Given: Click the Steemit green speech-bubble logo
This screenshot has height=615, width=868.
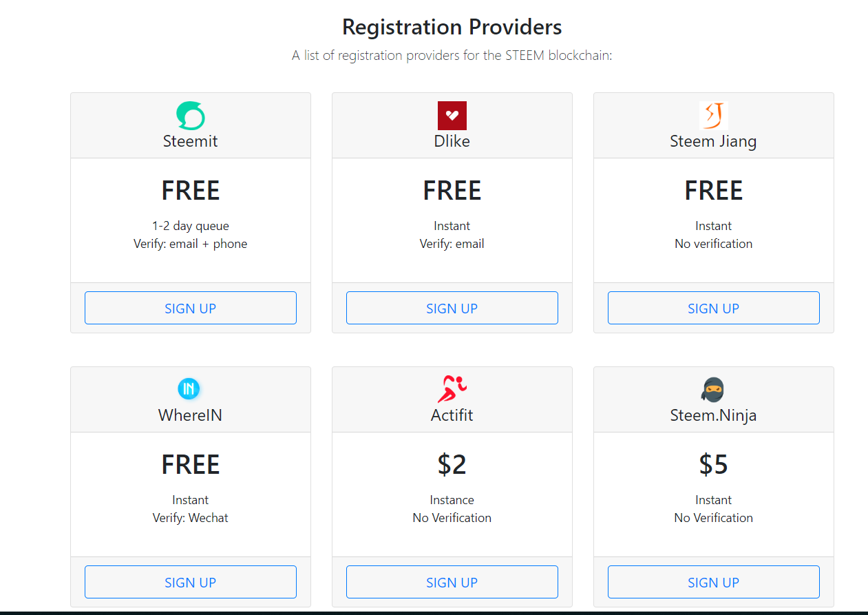Looking at the screenshot, I should tap(190, 116).
